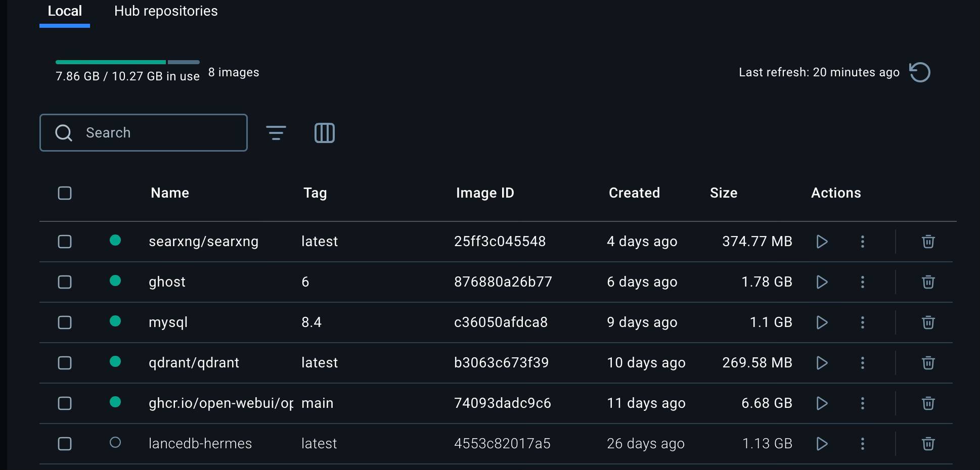Image resolution: width=980 pixels, height=470 pixels.
Task: Open more actions for searxng/searxng
Action: (863, 242)
